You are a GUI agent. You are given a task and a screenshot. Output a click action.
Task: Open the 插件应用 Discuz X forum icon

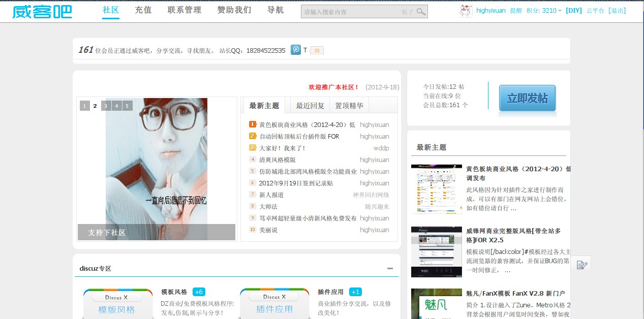[x=274, y=304]
